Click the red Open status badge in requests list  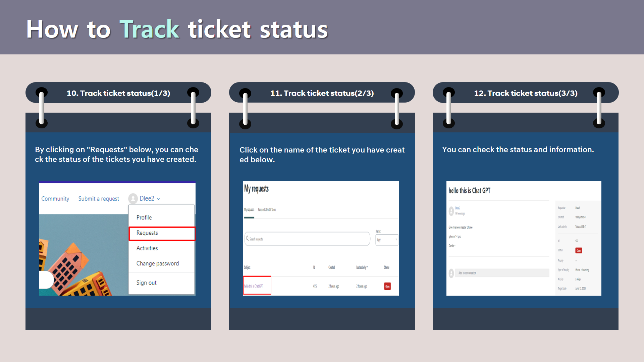387,286
